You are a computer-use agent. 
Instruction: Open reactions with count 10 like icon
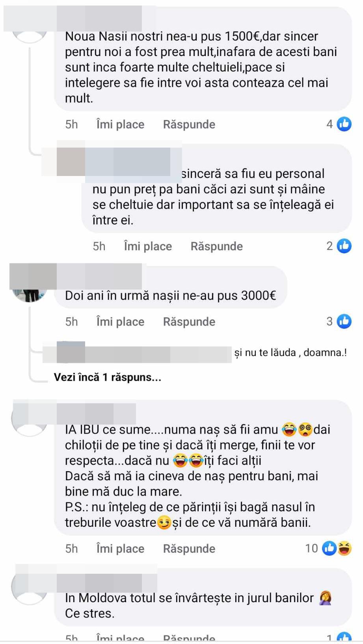pyautogui.click(x=329, y=548)
